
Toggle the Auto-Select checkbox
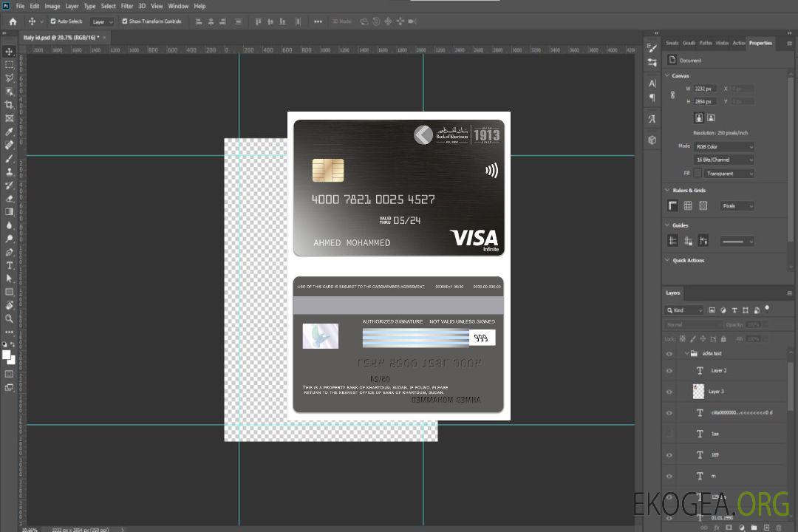(x=53, y=21)
